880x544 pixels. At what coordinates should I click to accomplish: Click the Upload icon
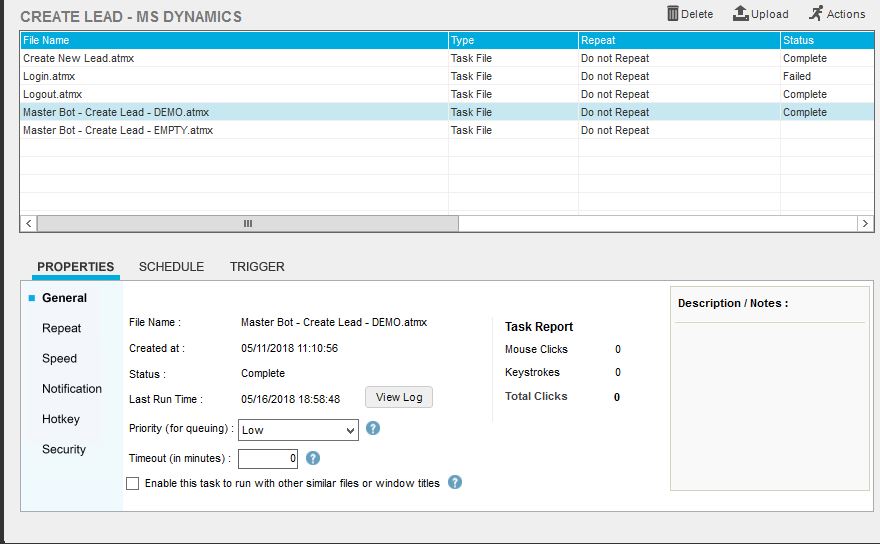(741, 13)
